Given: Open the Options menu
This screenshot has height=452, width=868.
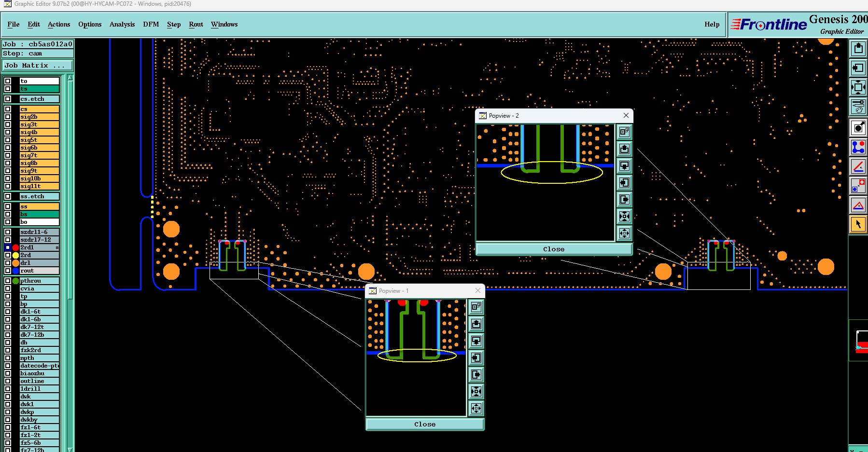Looking at the screenshot, I should click(x=90, y=24).
